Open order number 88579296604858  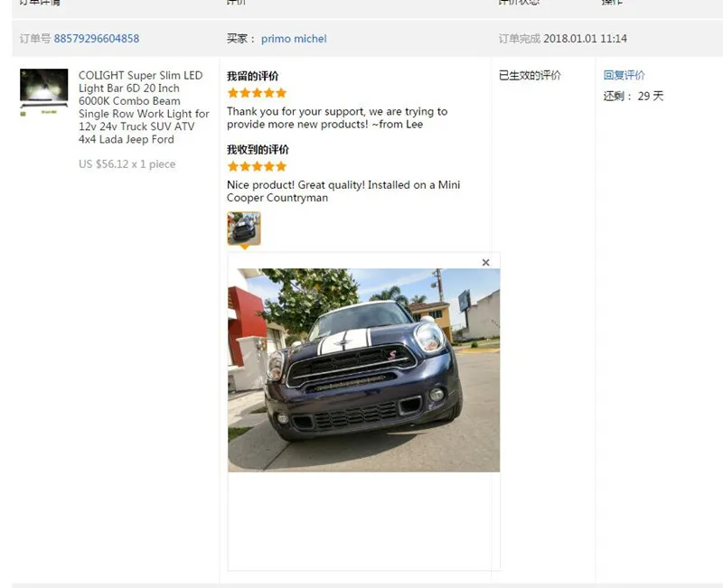(97, 39)
